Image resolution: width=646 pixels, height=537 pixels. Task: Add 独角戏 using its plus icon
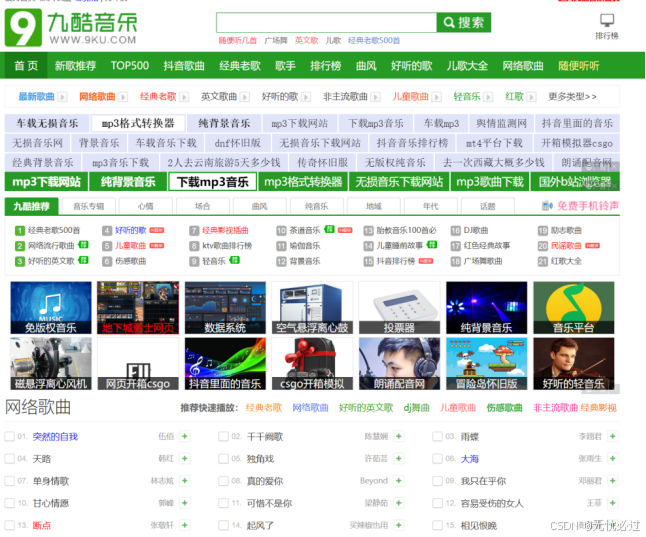click(x=398, y=458)
